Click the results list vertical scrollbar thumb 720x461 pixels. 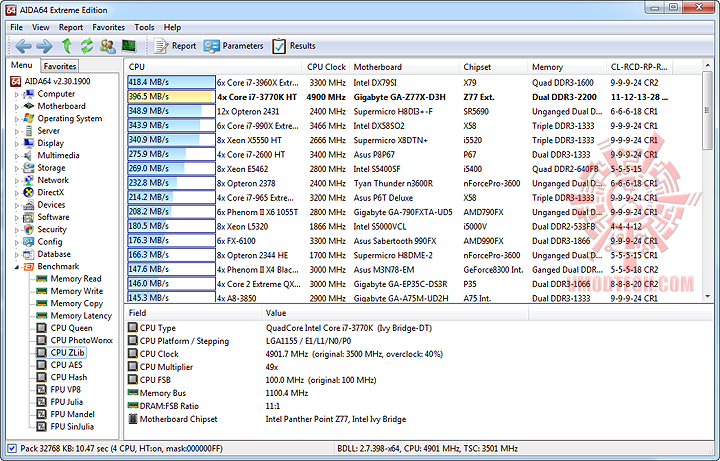tap(707, 111)
